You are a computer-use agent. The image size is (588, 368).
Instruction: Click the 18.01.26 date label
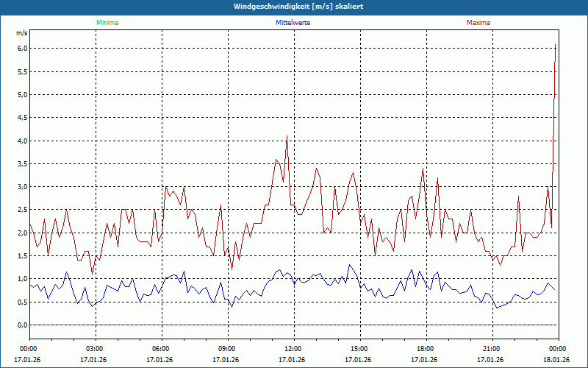pyautogui.click(x=557, y=360)
